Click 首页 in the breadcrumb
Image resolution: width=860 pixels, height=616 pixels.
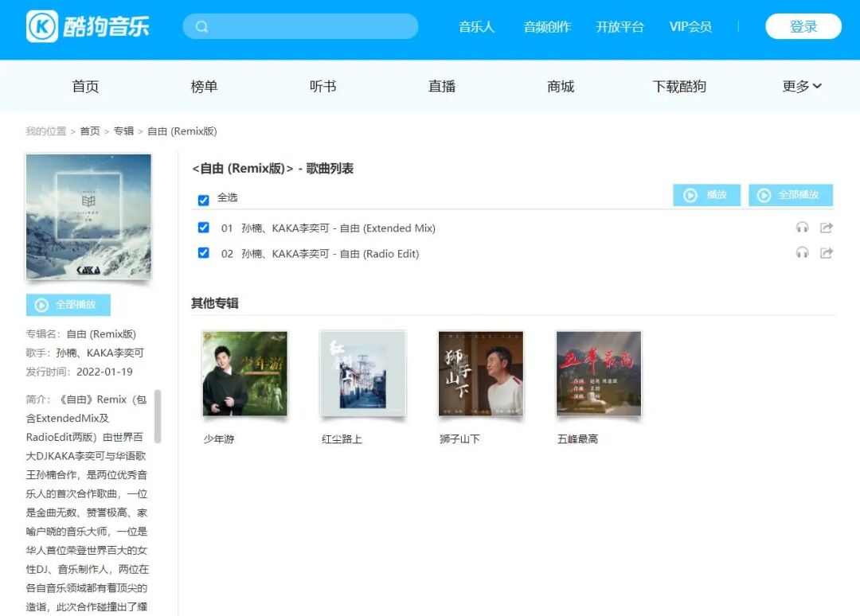90,131
